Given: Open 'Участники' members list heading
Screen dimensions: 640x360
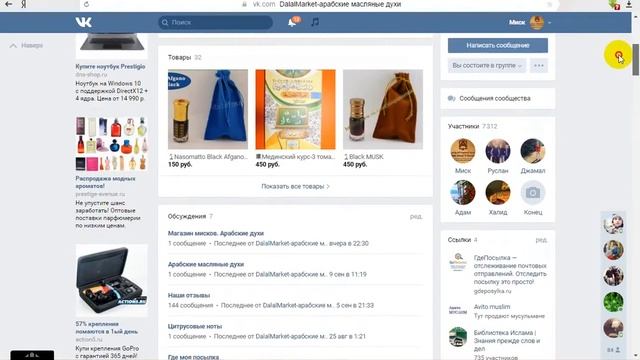Looking at the screenshot, I should coord(463,126).
